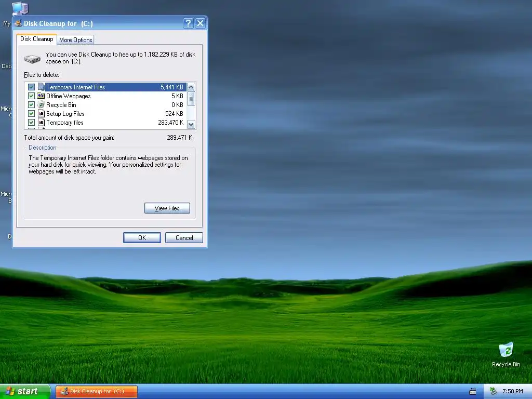Confirm cleanup with the OK button

(142, 237)
